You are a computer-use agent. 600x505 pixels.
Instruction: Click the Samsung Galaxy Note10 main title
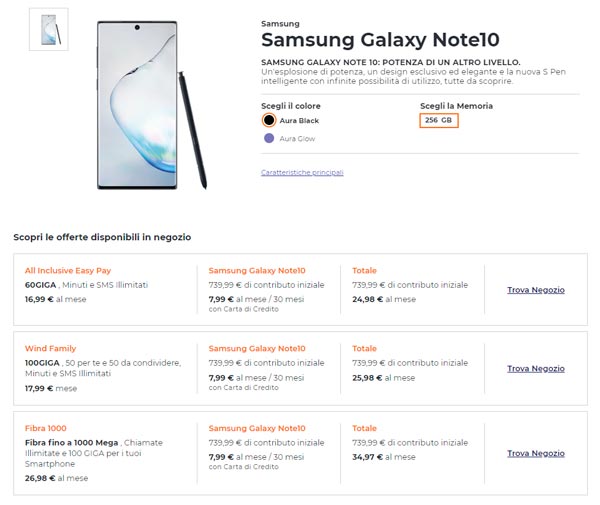pyautogui.click(x=380, y=39)
